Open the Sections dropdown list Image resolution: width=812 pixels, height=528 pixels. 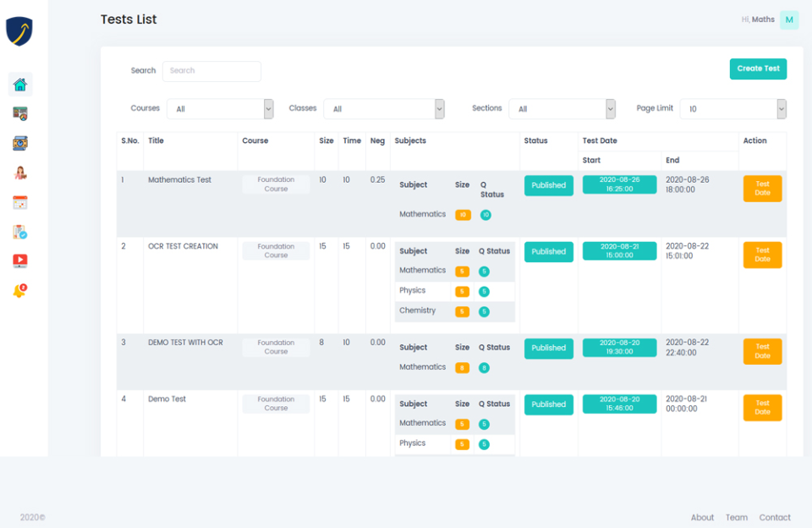tap(562, 108)
